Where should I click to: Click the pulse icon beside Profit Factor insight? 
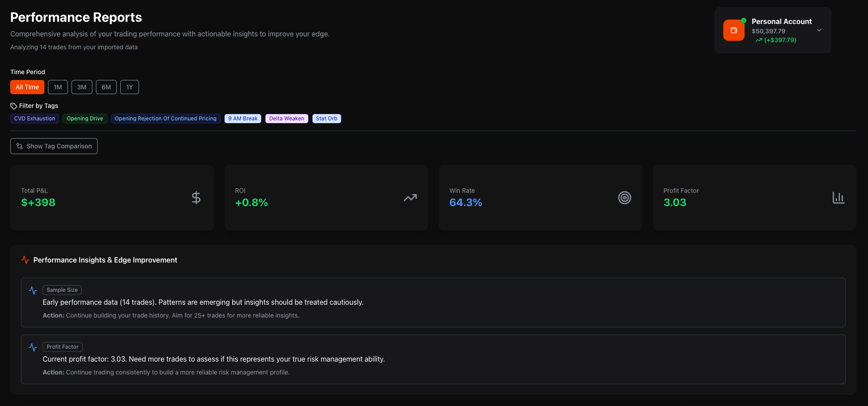(x=33, y=347)
